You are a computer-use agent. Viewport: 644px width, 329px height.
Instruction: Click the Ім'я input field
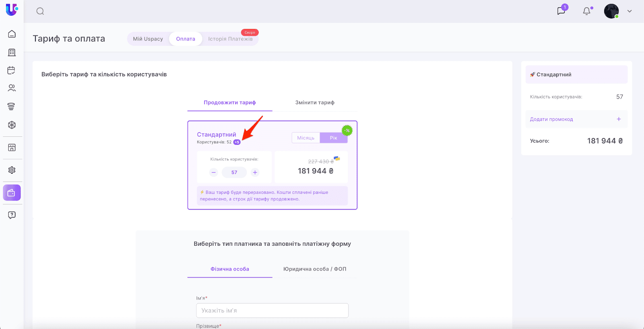pyautogui.click(x=272, y=310)
